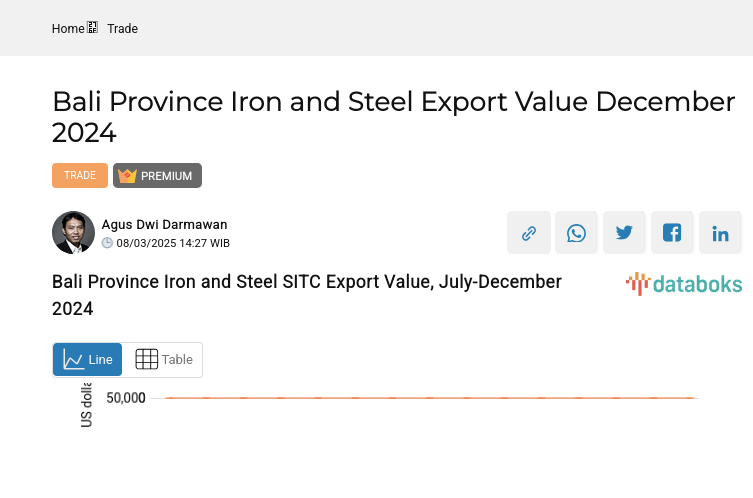Click the author's profile photo

pyautogui.click(x=73, y=233)
